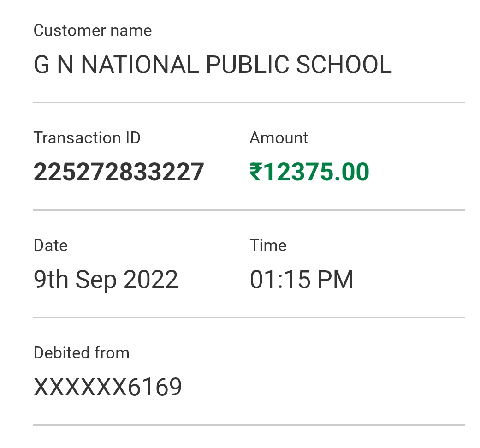Viewport: 480px width, 448px height.
Task: Click the green 12375.00 amount value
Action: click(316, 172)
